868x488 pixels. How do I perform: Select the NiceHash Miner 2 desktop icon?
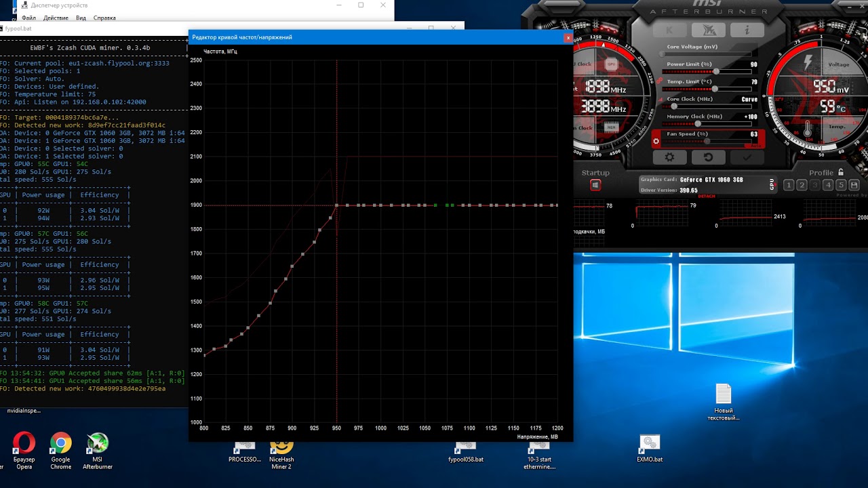tap(281, 455)
